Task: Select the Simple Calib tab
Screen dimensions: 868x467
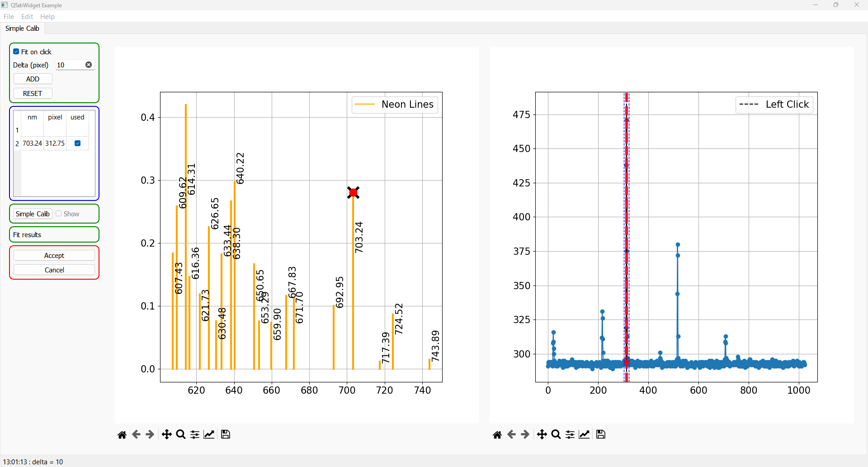Action: point(22,28)
